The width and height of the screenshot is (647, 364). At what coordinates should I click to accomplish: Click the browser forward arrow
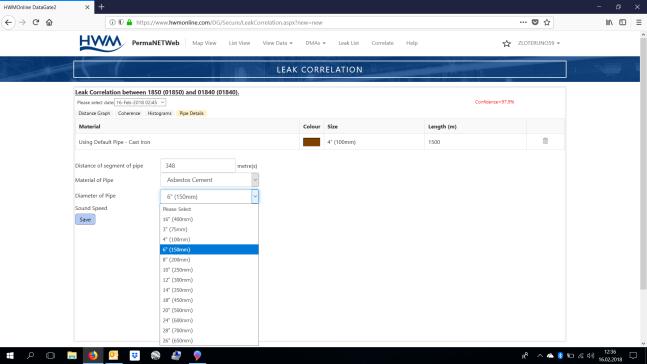[x=22, y=22]
